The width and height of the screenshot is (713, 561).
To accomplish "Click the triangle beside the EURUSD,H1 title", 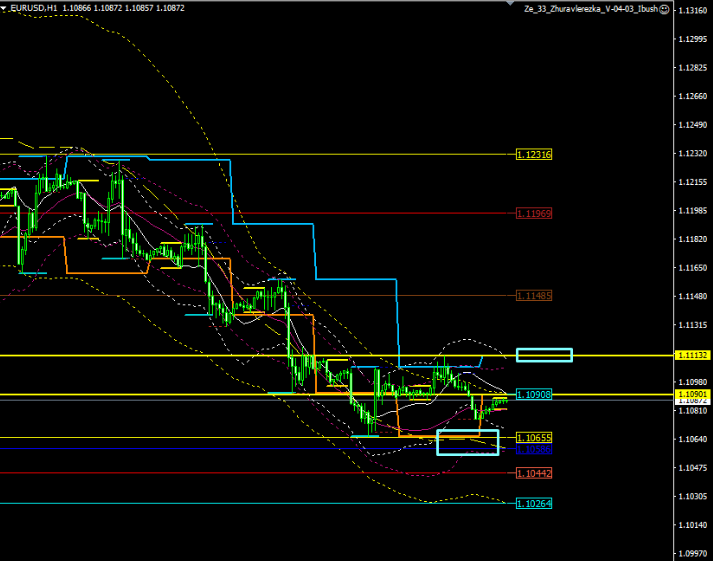I will pyautogui.click(x=3, y=8).
